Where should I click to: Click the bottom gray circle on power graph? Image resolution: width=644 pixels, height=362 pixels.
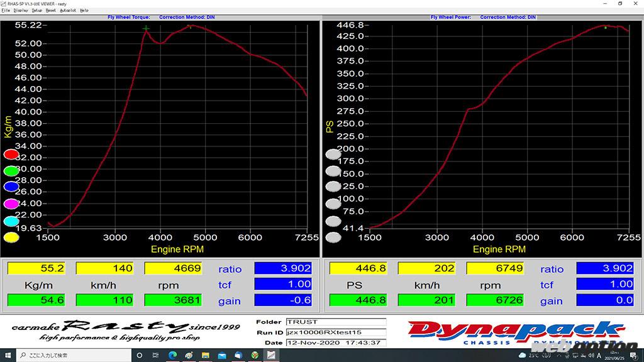pyautogui.click(x=333, y=238)
